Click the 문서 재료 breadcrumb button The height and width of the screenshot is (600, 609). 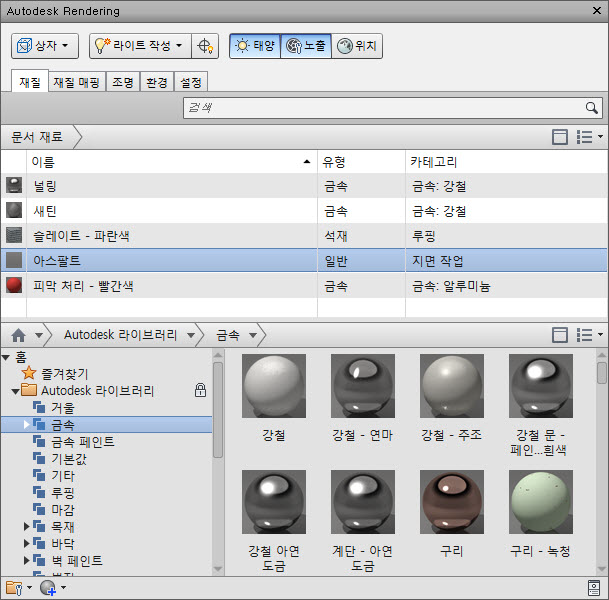tap(37, 137)
